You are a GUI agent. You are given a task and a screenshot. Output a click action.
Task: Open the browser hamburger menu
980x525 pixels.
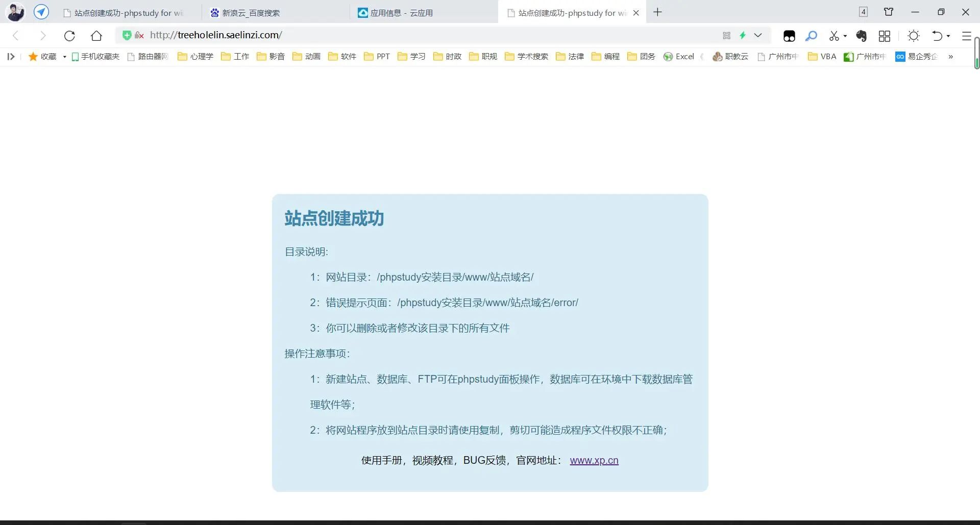coord(966,36)
